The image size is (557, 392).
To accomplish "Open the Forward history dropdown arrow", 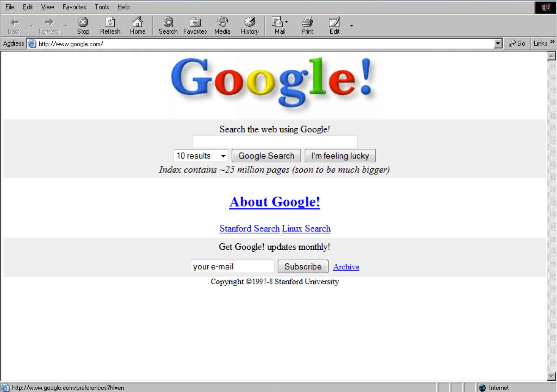I will (x=66, y=26).
